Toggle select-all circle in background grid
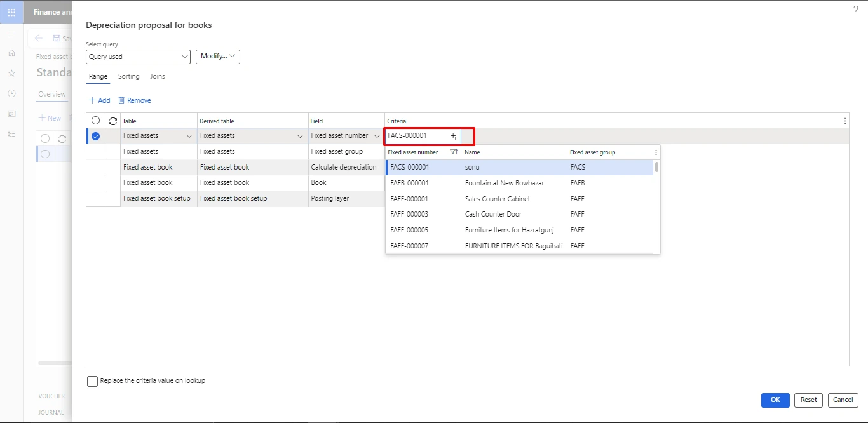The height and width of the screenshot is (423, 868). tap(45, 138)
